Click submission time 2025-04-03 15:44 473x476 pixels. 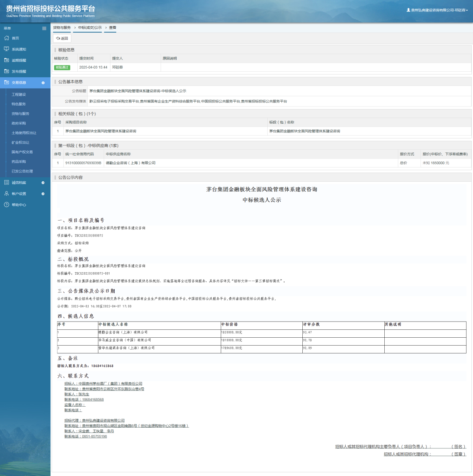pyautogui.click(x=93, y=67)
